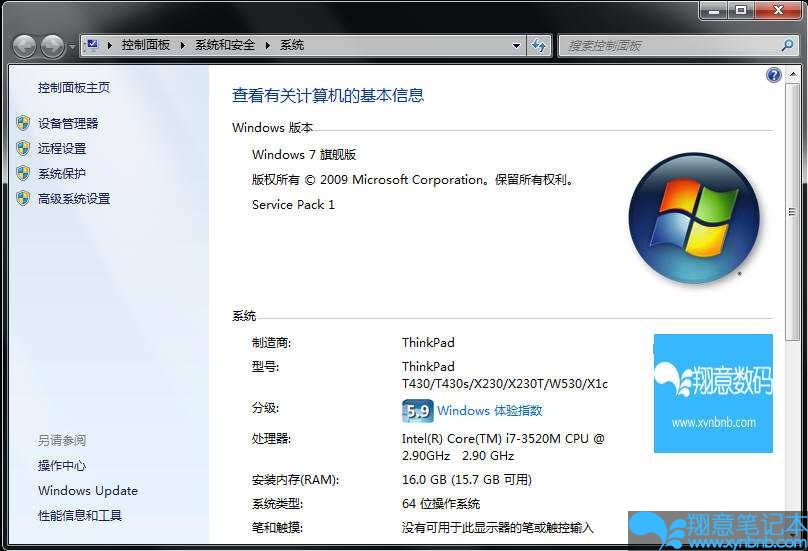808x551 pixels.
Task: Open 控制面板主页 link
Action: (74, 88)
